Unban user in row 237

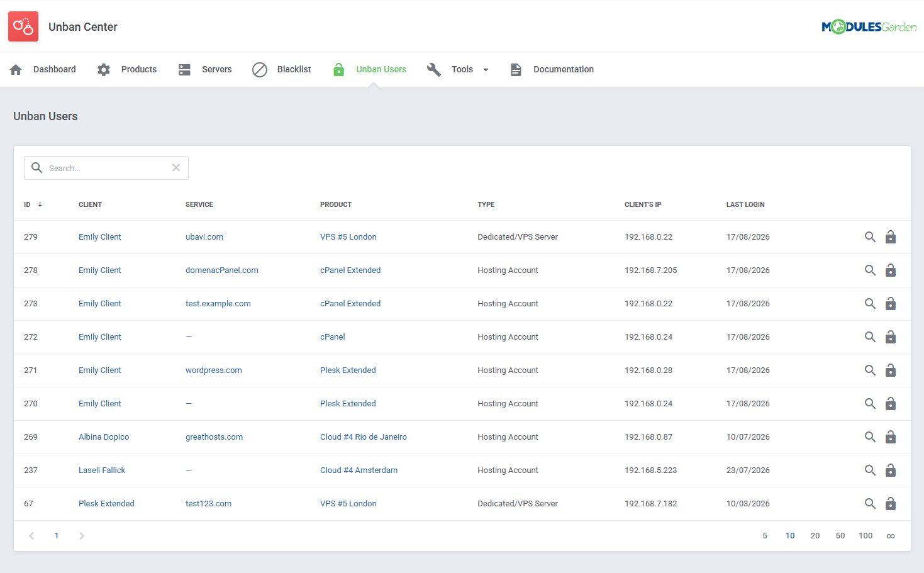tap(891, 470)
